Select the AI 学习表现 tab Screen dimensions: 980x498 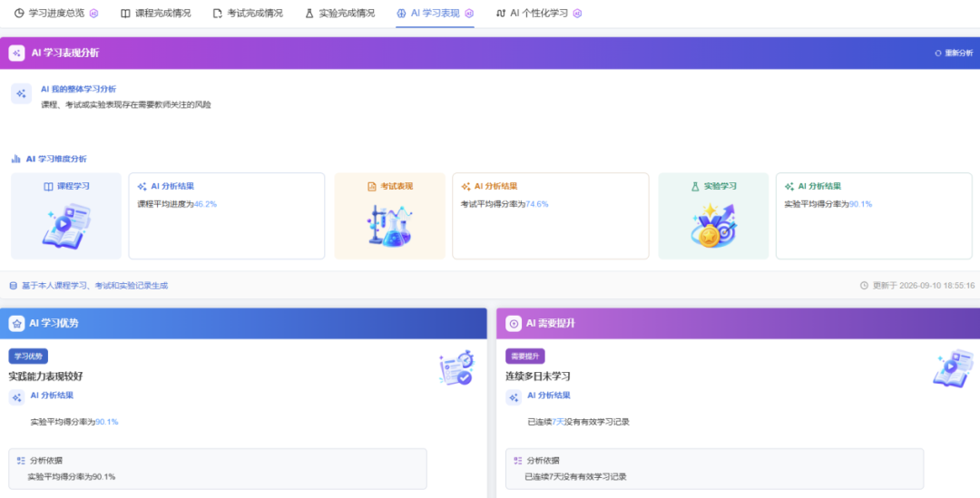tap(435, 13)
